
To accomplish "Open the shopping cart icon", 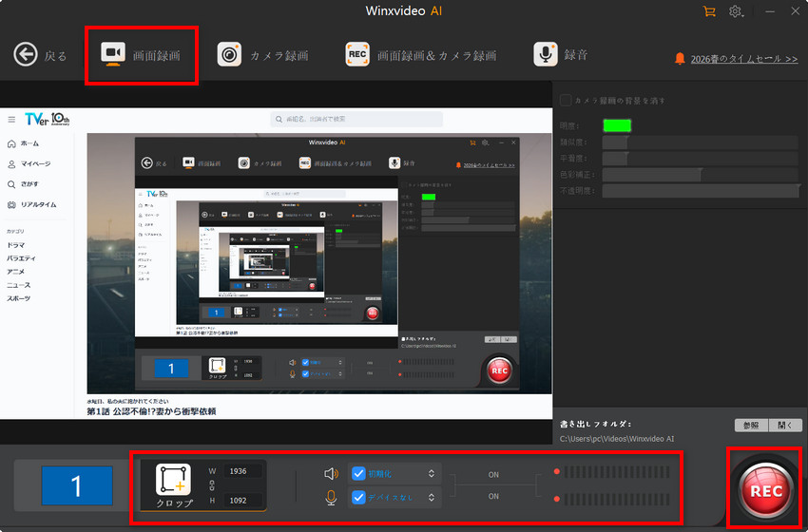I will click(708, 11).
